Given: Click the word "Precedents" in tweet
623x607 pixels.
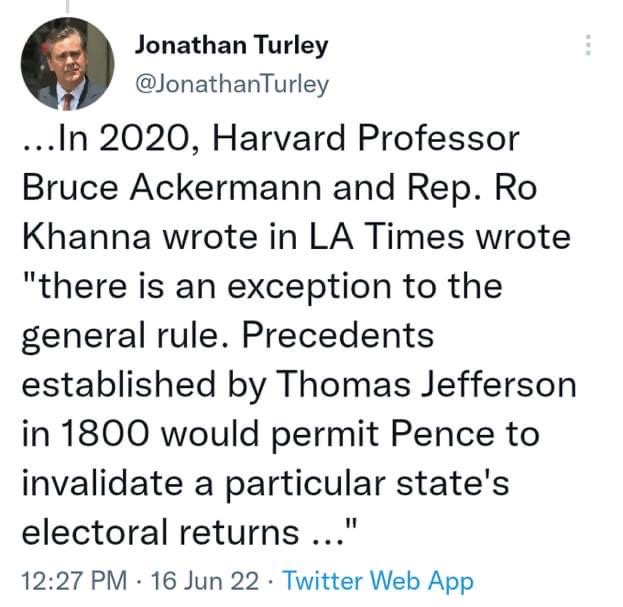Looking at the screenshot, I should click(x=338, y=336).
